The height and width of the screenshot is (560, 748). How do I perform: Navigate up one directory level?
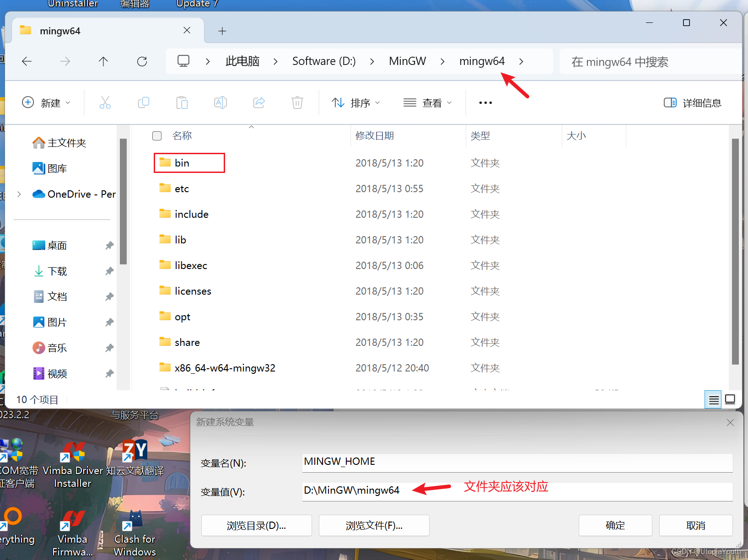tap(103, 61)
